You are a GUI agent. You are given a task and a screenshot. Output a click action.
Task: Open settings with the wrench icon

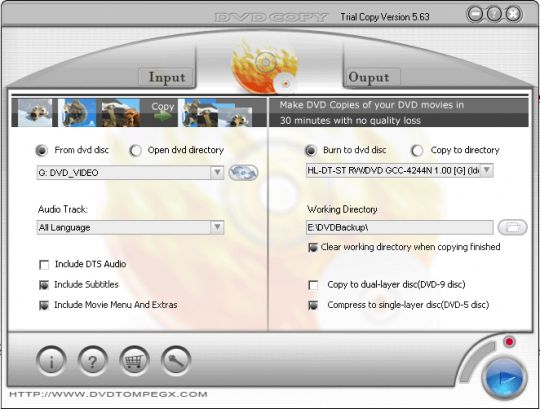[176, 361]
